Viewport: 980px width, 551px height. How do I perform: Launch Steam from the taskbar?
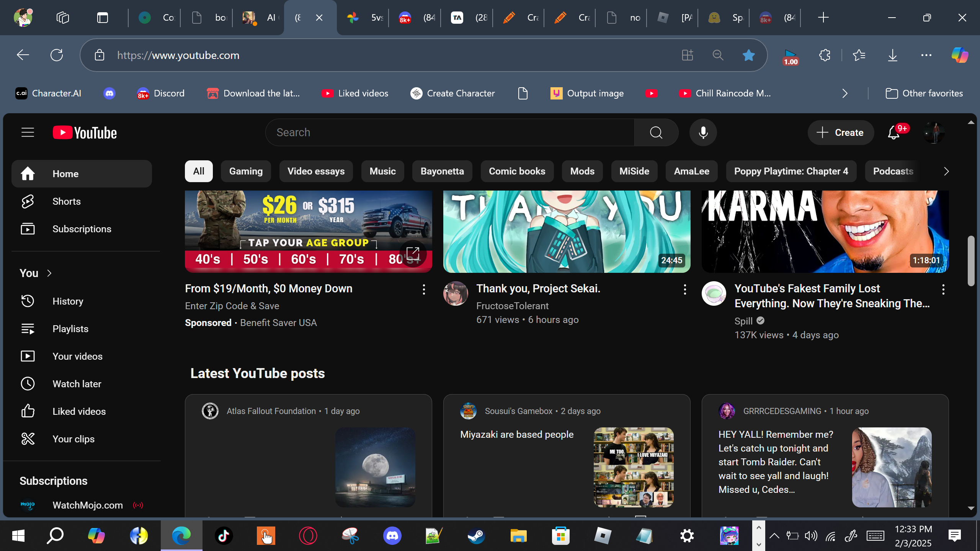(477, 536)
